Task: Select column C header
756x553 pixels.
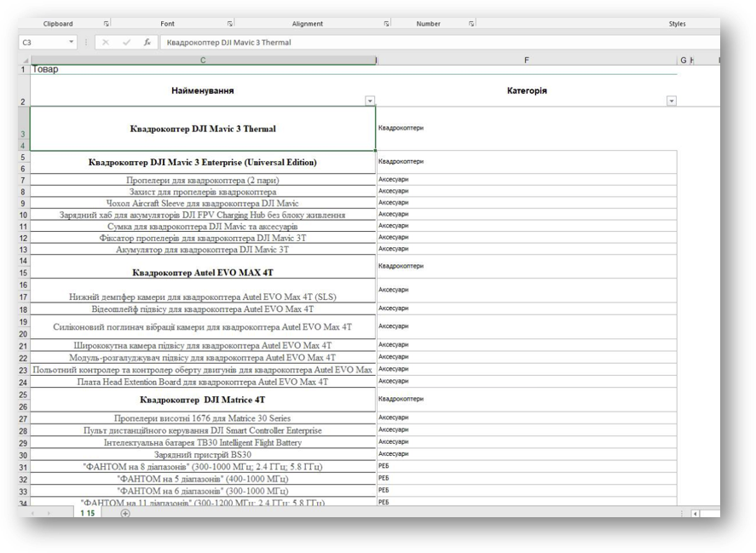Action: pyautogui.click(x=203, y=60)
